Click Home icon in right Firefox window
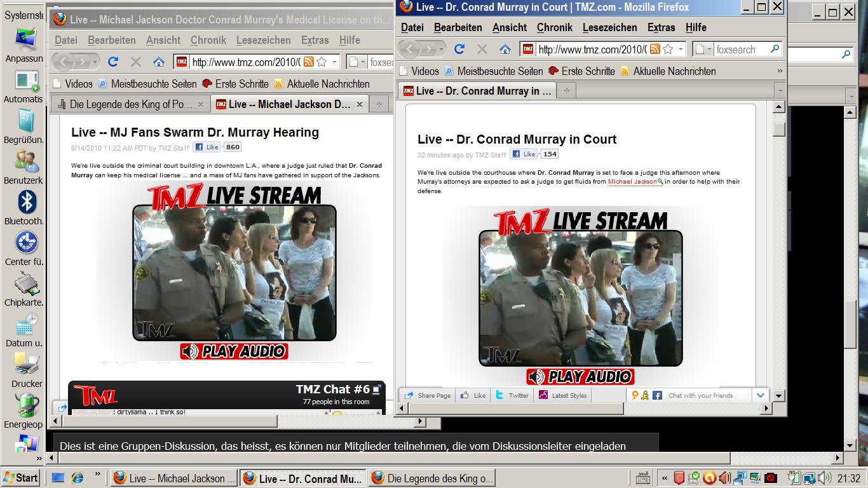 coord(505,49)
